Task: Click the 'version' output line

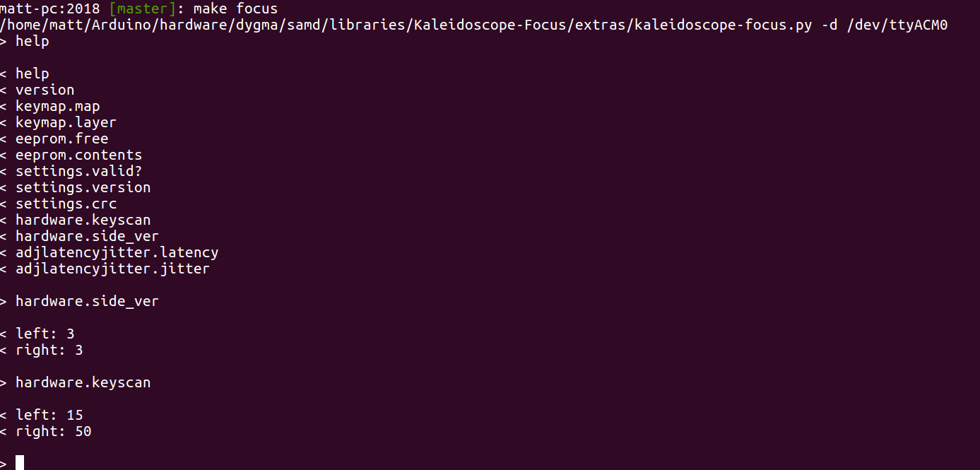Action: click(x=45, y=90)
